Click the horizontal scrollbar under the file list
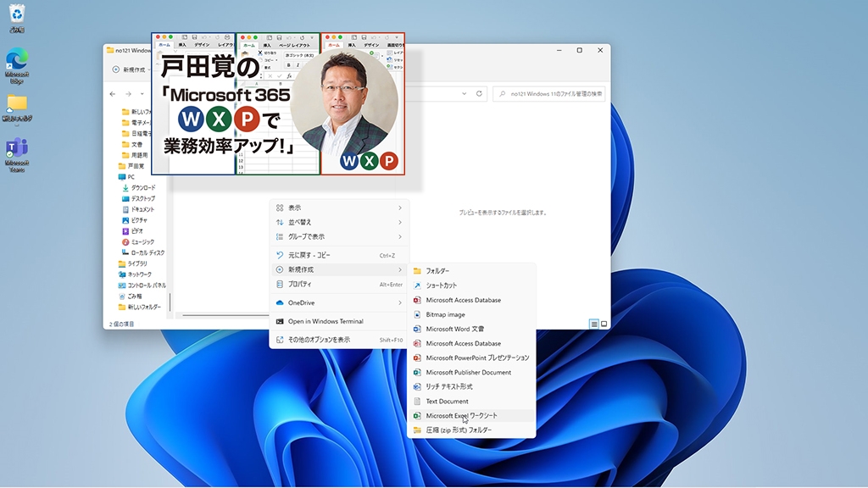The width and height of the screenshot is (868, 488). click(x=225, y=315)
